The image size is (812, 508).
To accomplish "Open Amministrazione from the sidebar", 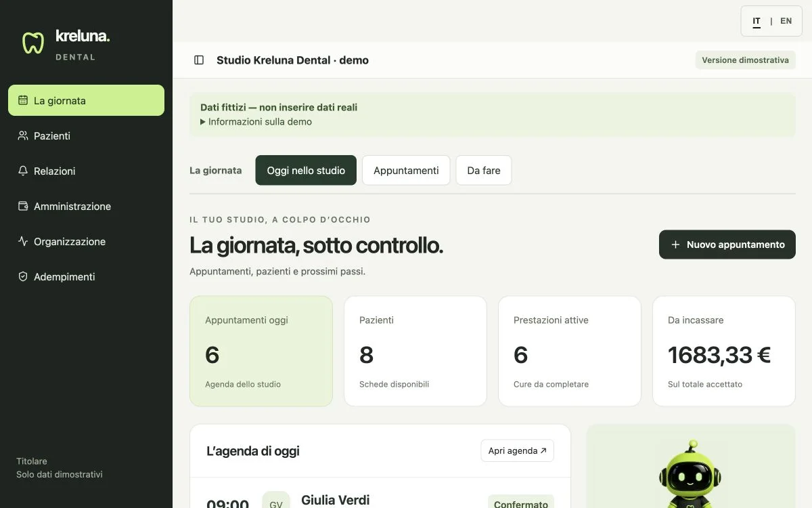I will (86, 206).
